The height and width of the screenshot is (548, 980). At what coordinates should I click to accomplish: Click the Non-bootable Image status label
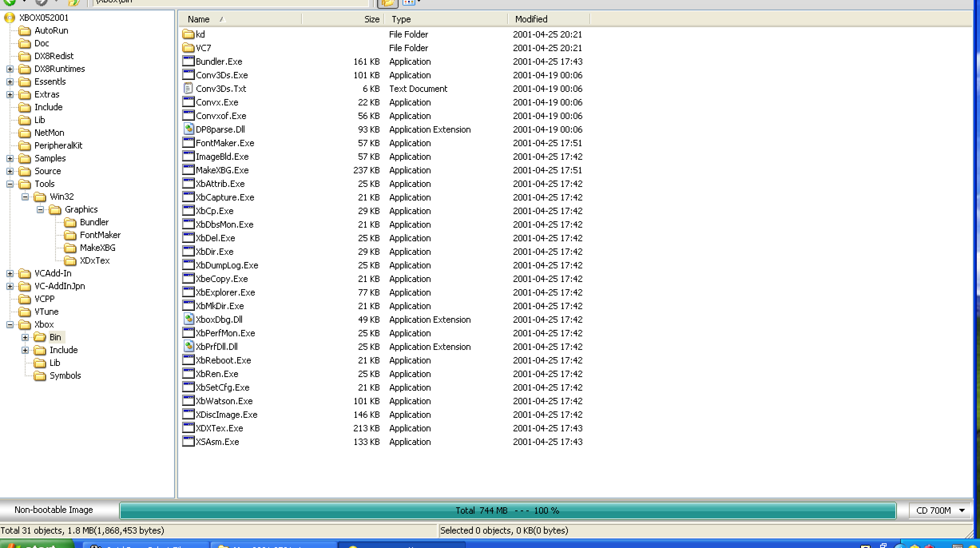(x=54, y=510)
